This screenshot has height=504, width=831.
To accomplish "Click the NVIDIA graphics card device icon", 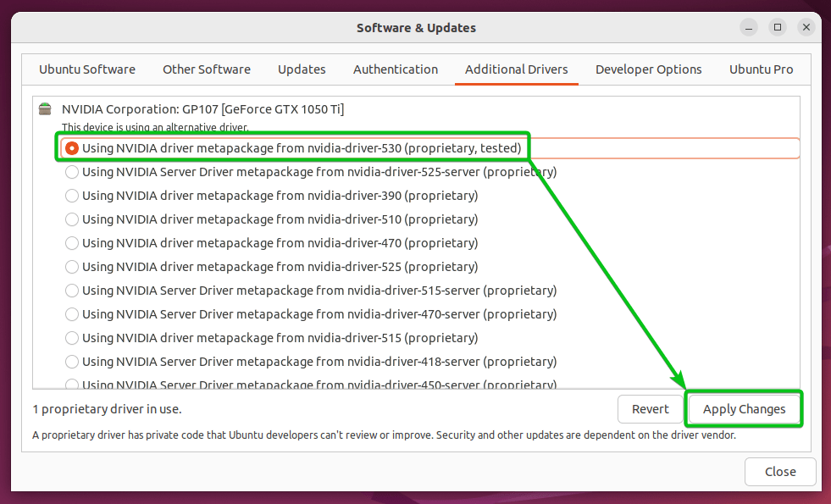I will pyautogui.click(x=45, y=109).
